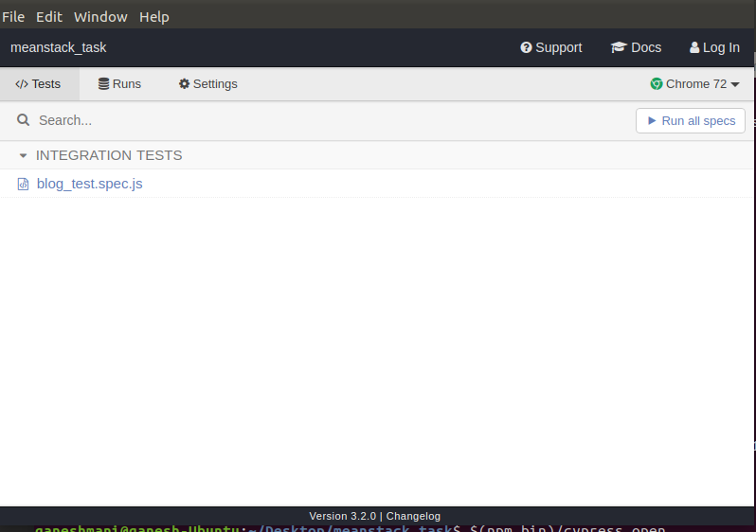Image resolution: width=756 pixels, height=532 pixels.
Task: Click the Chrome browser logo icon
Action: (x=657, y=84)
